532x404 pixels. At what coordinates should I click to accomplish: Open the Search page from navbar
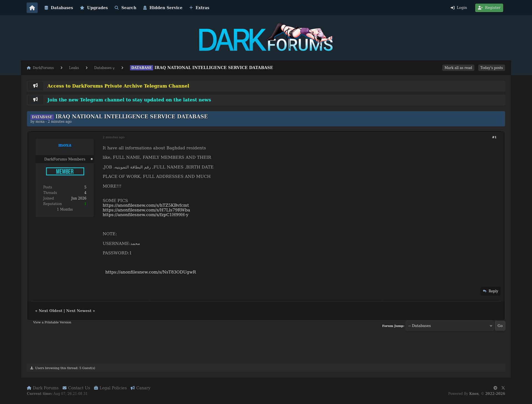(x=126, y=8)
